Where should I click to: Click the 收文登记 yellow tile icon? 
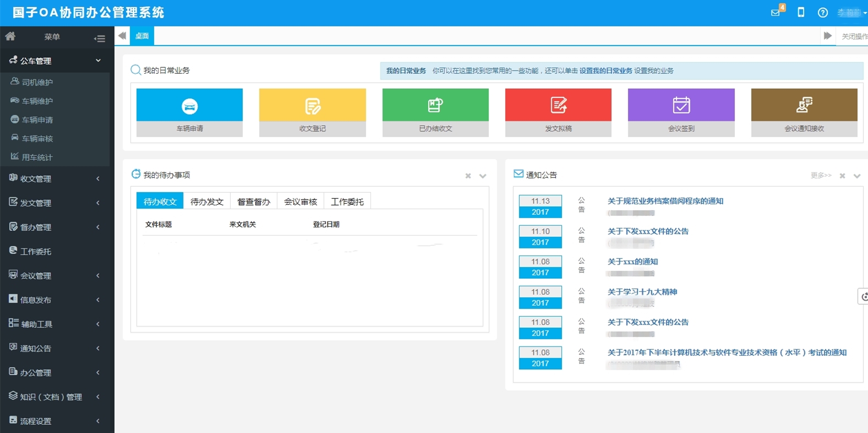point(313,105)
